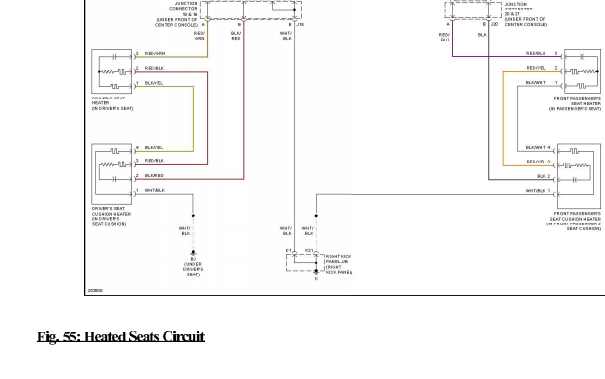The image size is (605, 379).
Task: Click the J20 connector terminal label
Action: (x=494, y=24)
